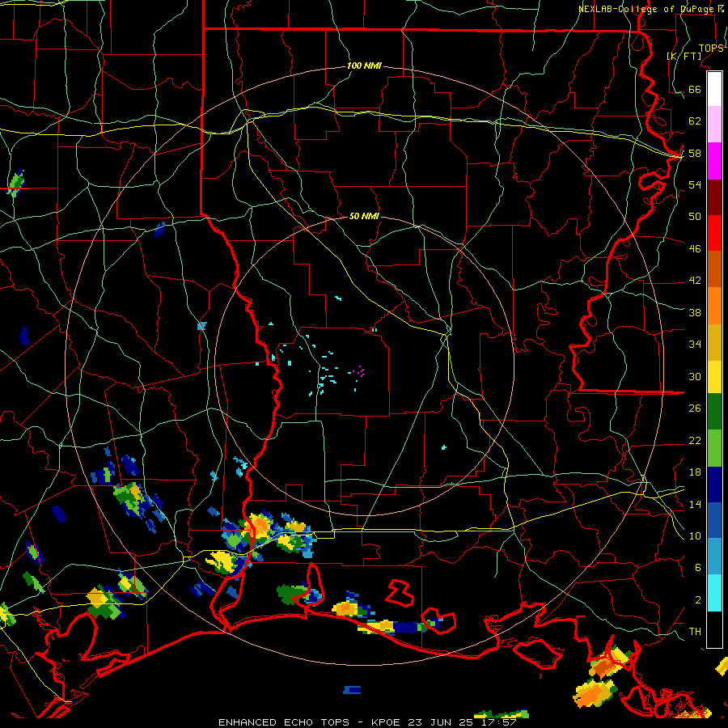Click the legend value 58
The image size is (728, 728).
tap(695, 153)
